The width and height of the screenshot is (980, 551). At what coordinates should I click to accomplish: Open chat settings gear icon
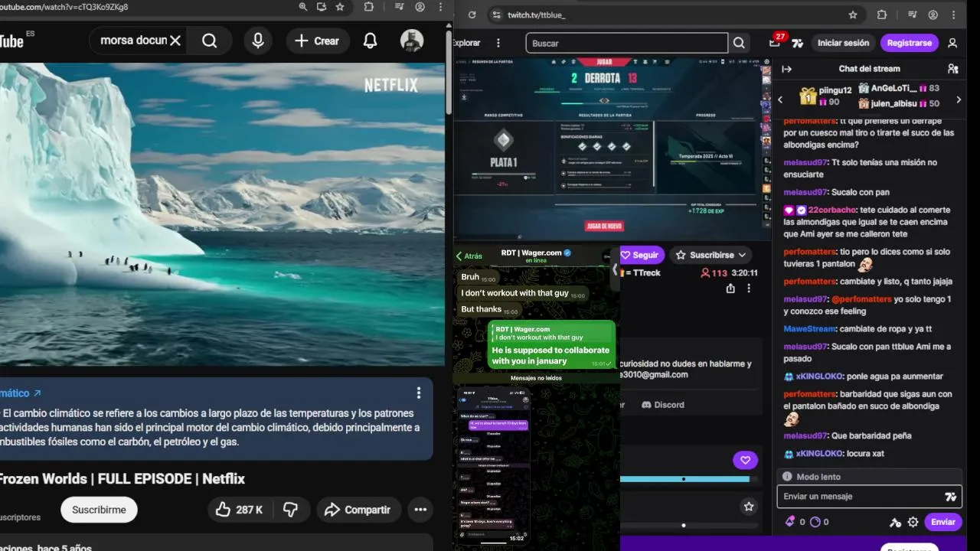(913, 522)
